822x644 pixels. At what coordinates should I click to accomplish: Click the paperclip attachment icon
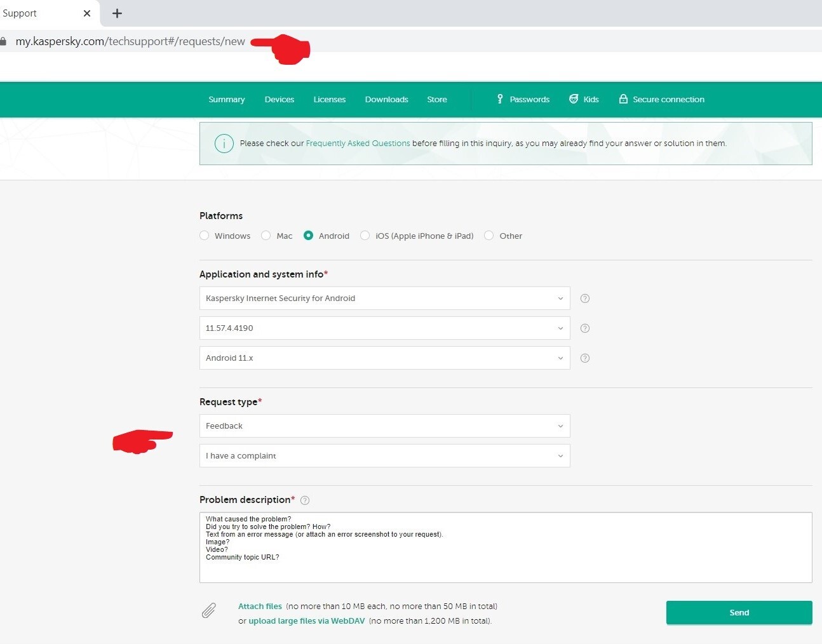[209, 611]
